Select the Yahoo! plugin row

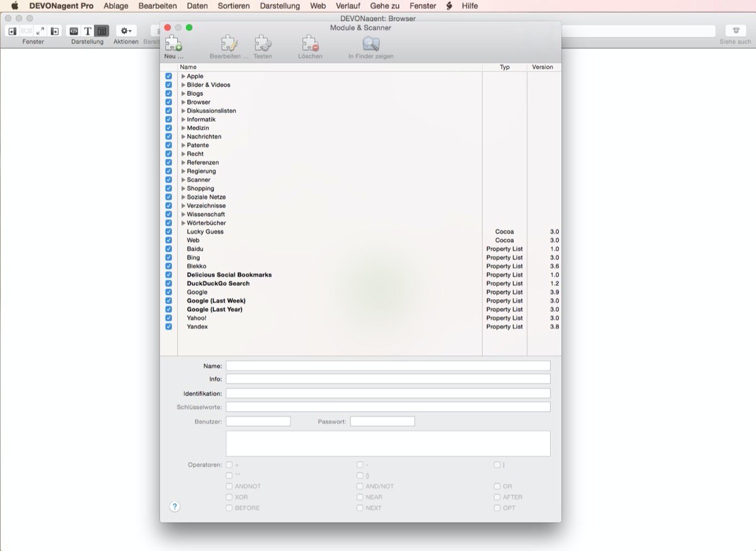point(360,318)
